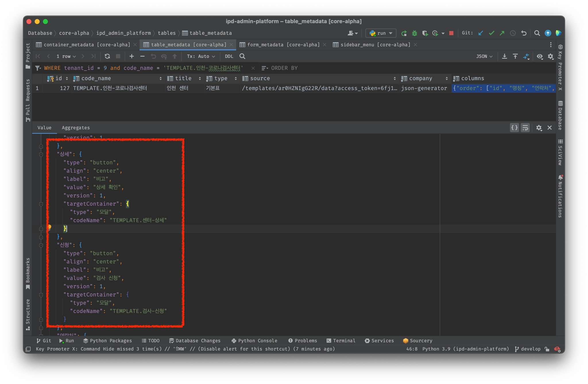Click the value editor settings gear
This screenshot has height=384, width=588.
point(539,128)
